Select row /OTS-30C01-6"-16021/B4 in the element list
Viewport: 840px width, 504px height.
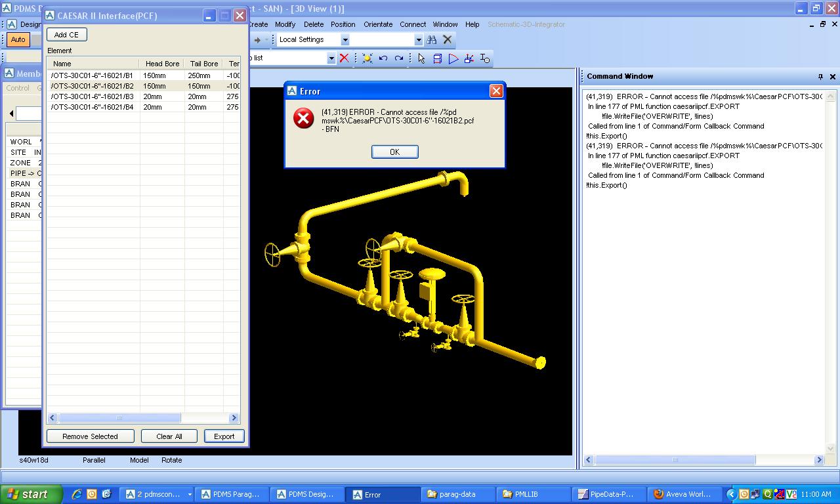143,107
